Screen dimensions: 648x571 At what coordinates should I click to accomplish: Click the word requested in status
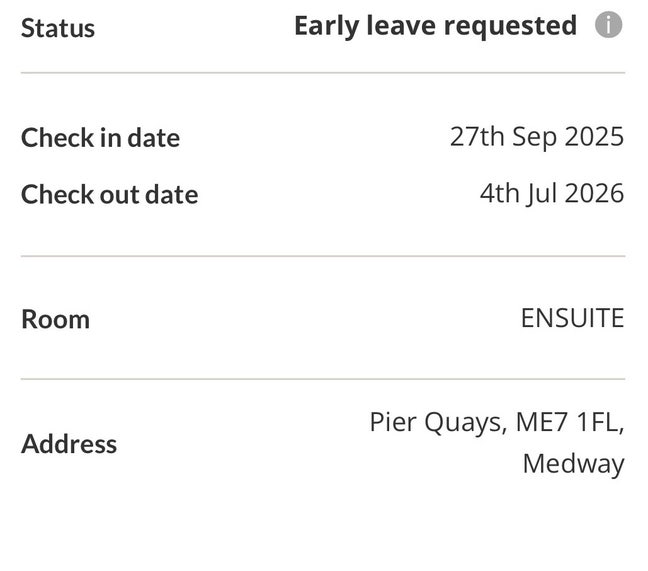[x=510, y=27]
